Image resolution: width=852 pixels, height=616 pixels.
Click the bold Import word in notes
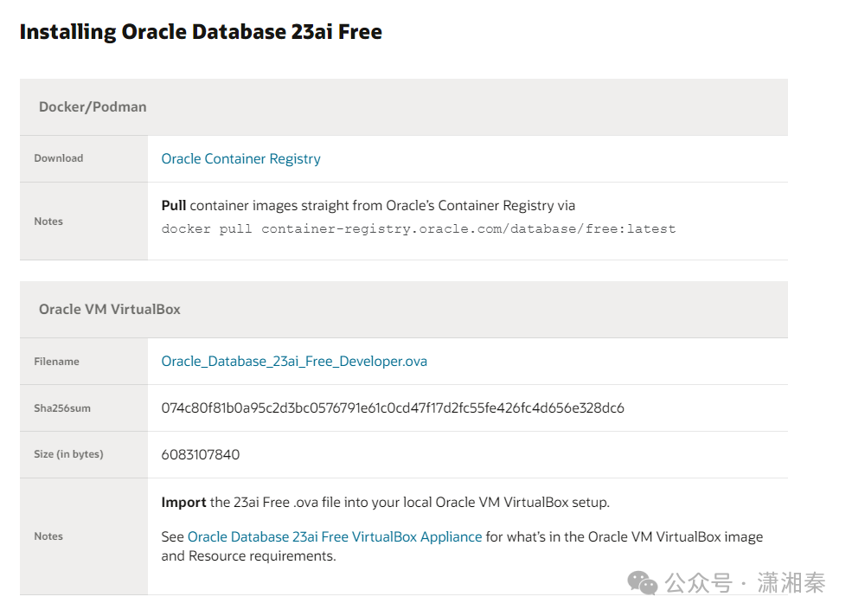pyautogui.click(x=183, y=502)
